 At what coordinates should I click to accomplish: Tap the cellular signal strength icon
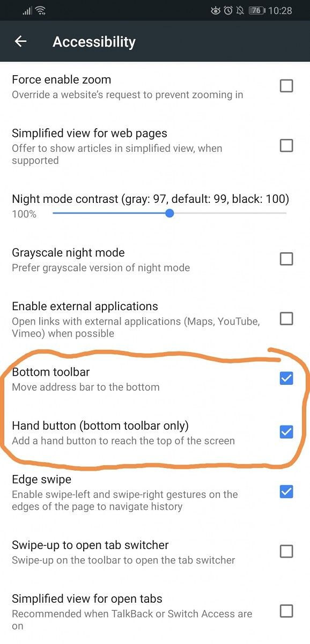point(27,10)
